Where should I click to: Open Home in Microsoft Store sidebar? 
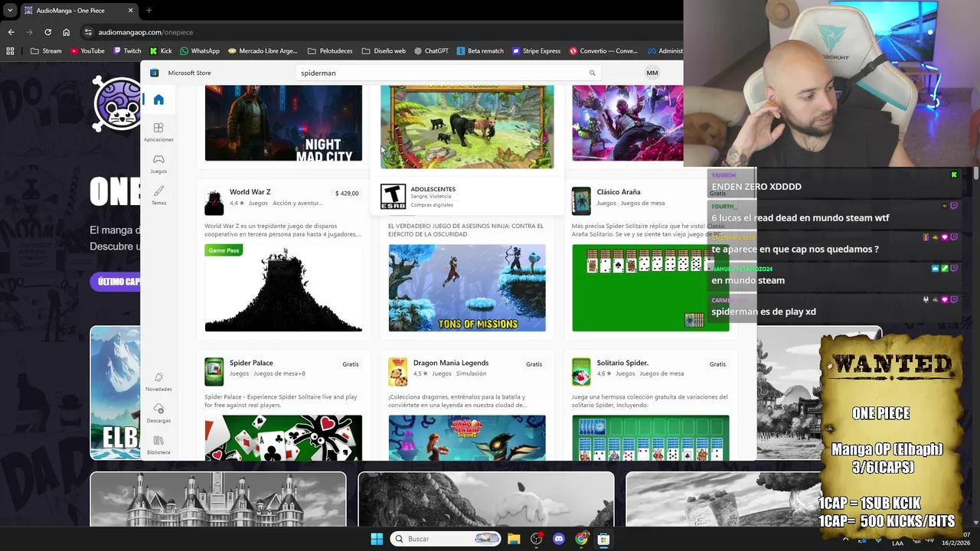[x=158, y=99]
